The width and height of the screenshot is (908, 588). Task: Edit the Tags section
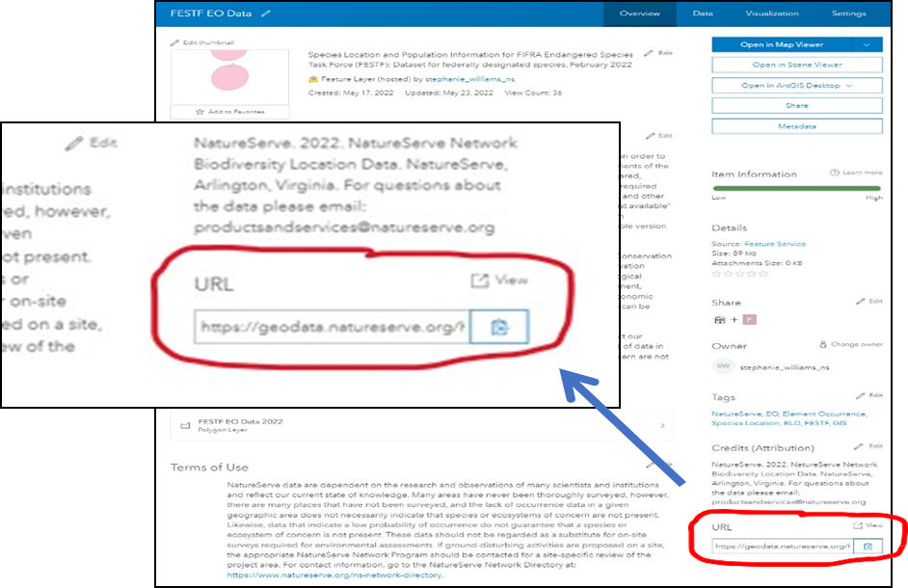(869, 395)
